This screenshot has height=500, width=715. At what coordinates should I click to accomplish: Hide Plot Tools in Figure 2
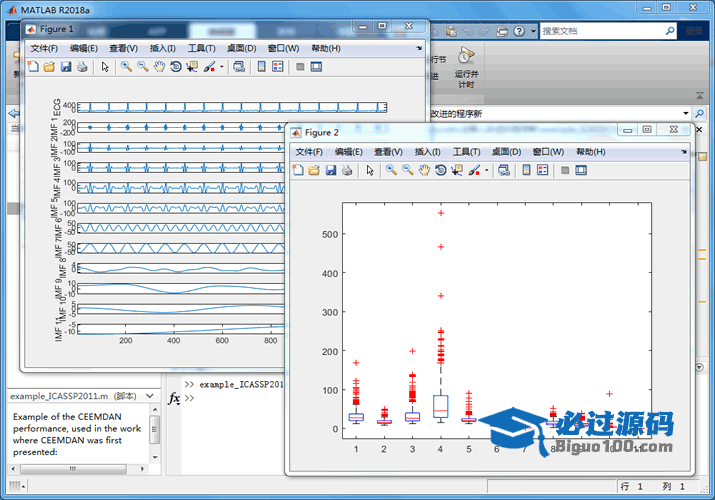point(565,170)
